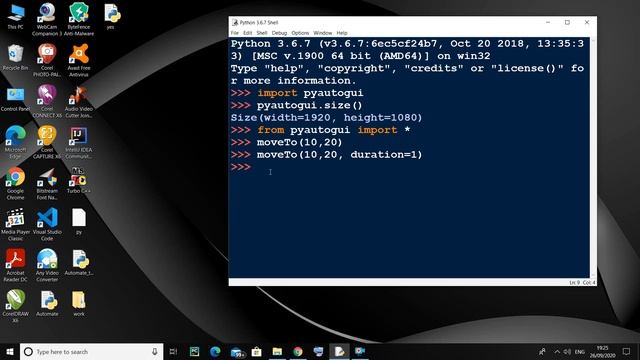The height and width of the screenshot is (360, 640).
Task: Click the Python 3.6.7 Shell title bar icon
Action: [235, 22]
